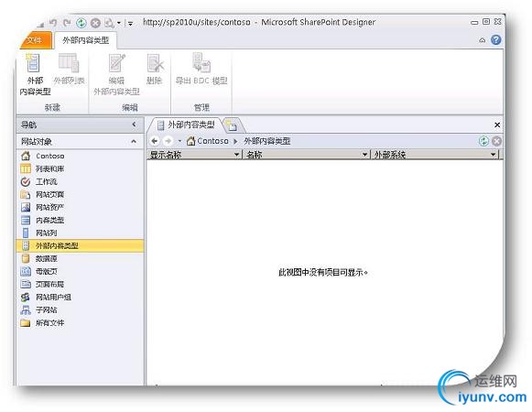Open the blue help question mark icon

pyautogui.click(x=496, y=40)
